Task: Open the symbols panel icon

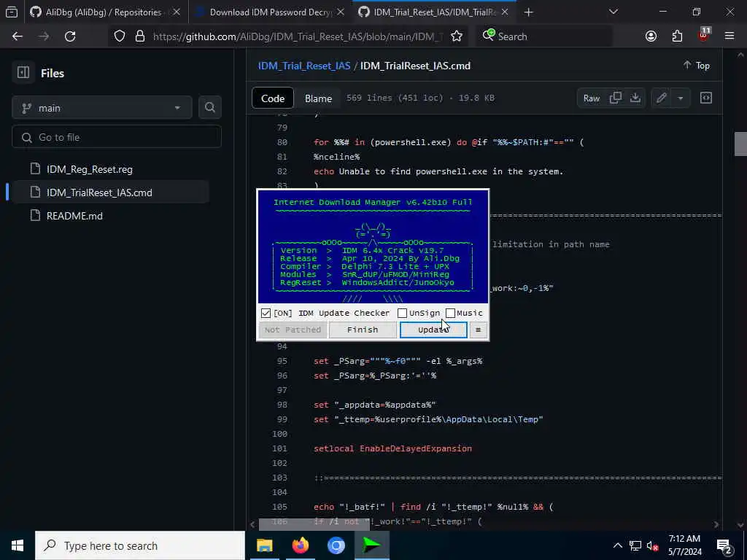Action: (706, 98)
